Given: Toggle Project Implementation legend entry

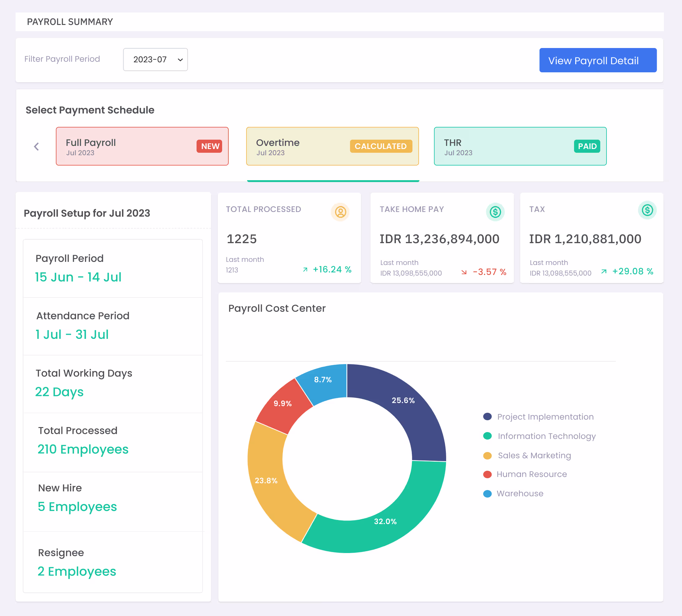Looking at the screenshot, I should point(538,417).
